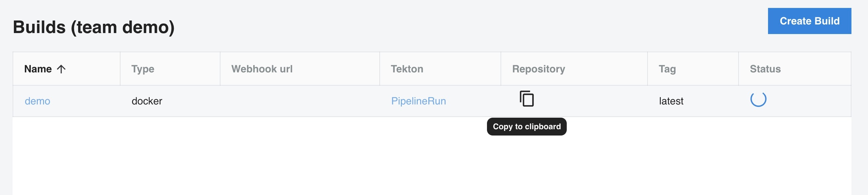Sort by the Tag column header

[x=667, y=69]
